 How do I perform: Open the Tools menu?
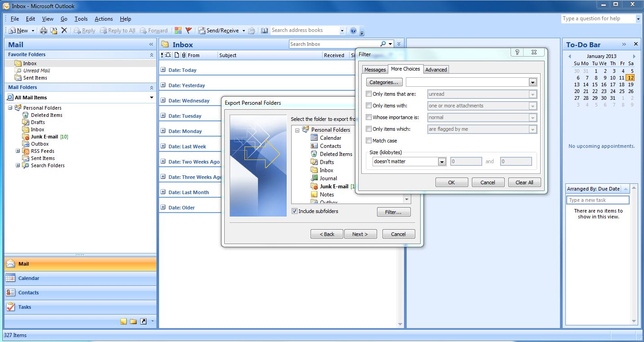coord(81,19)
